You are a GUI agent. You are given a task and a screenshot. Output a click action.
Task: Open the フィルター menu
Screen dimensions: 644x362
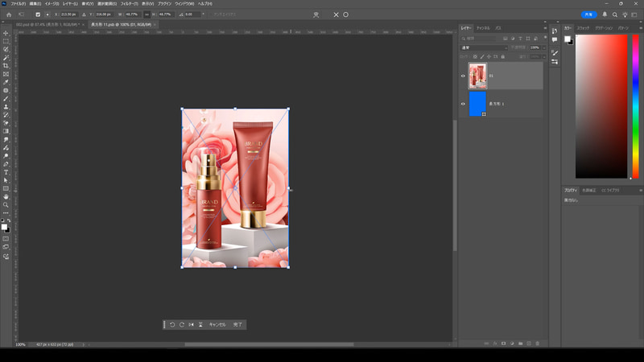(x=129, y=4)
